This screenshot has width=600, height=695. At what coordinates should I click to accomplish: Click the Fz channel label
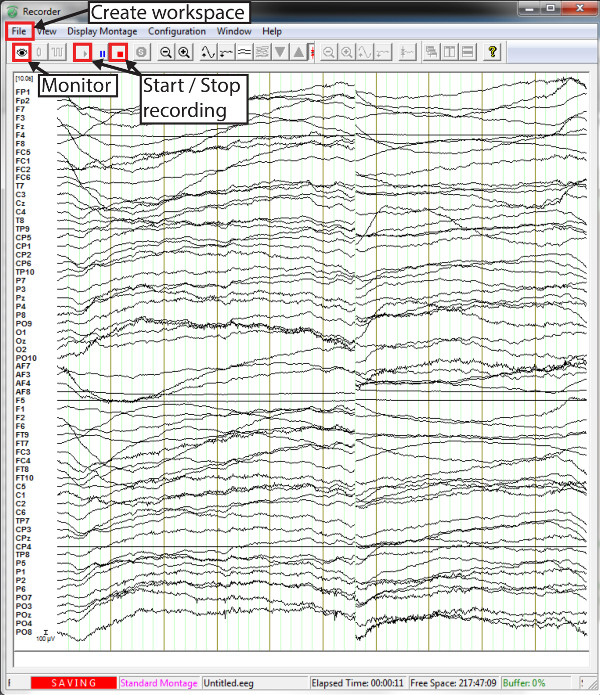[20, 126]
